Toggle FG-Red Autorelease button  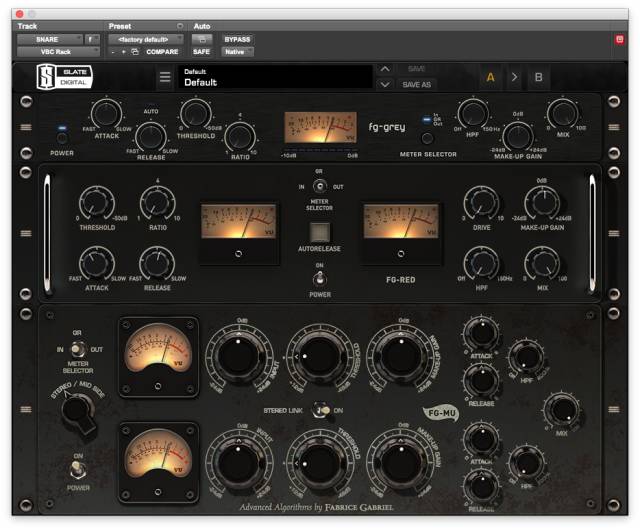coord(320,232)
